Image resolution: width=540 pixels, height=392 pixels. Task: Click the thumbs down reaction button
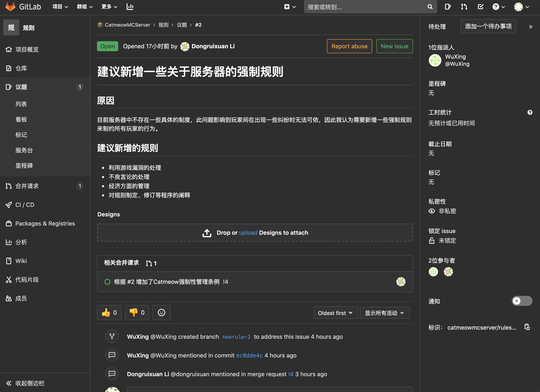coord(137,313)
